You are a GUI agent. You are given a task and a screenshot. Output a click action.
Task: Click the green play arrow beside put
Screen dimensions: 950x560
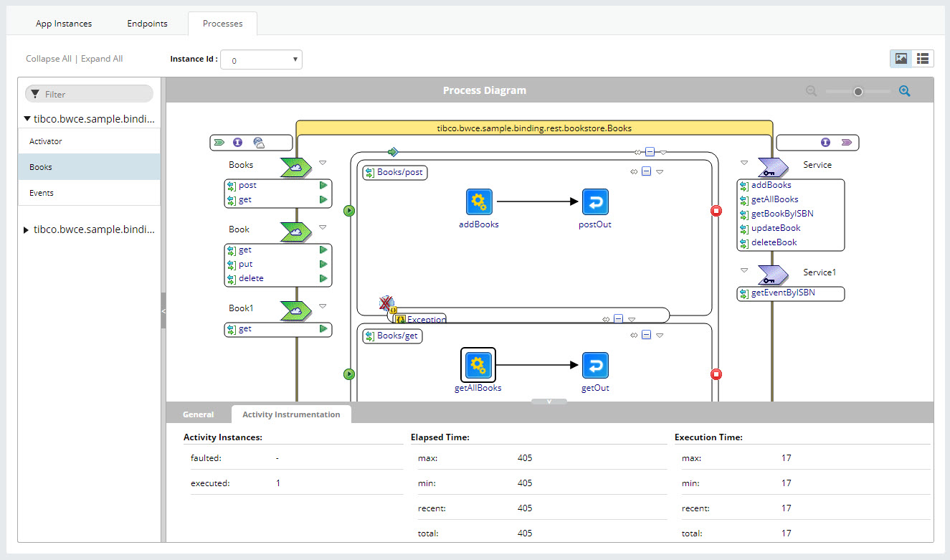tap(323, 264)
